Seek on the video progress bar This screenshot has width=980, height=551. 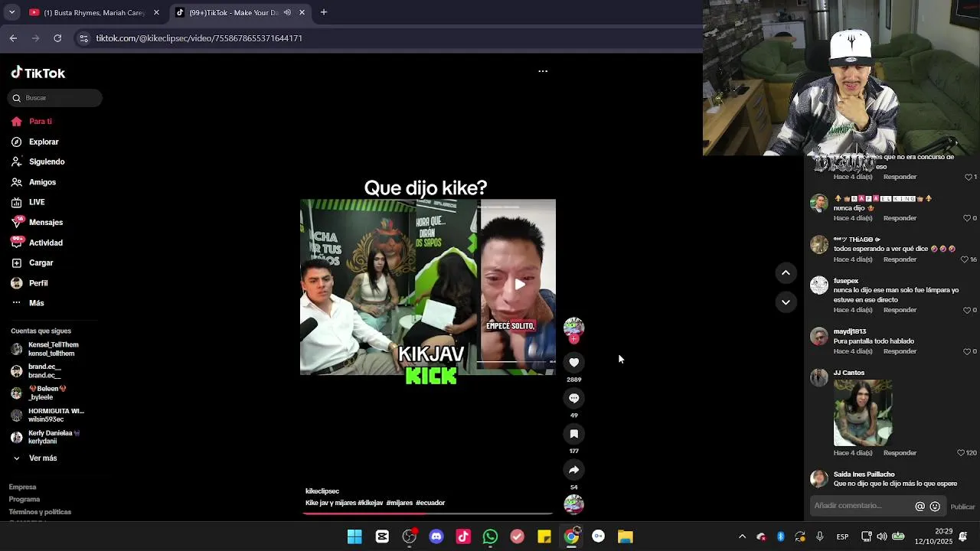428,514
